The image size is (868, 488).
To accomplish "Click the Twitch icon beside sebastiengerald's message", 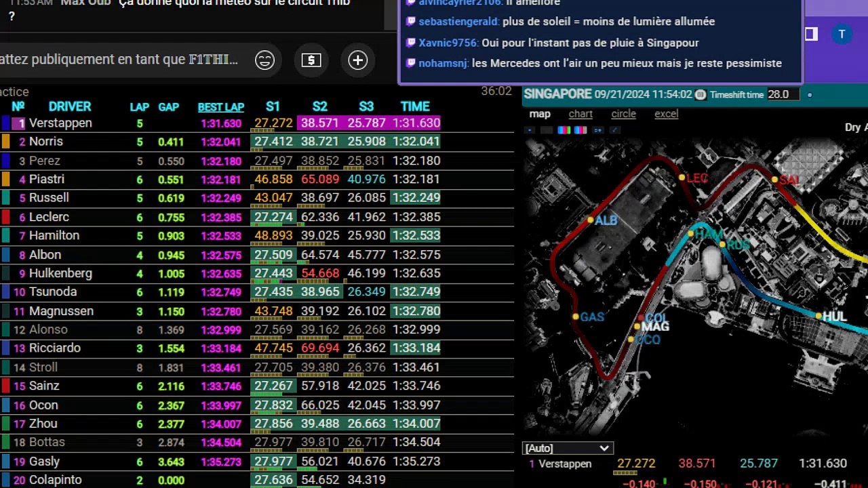I will tap(410, 22).
